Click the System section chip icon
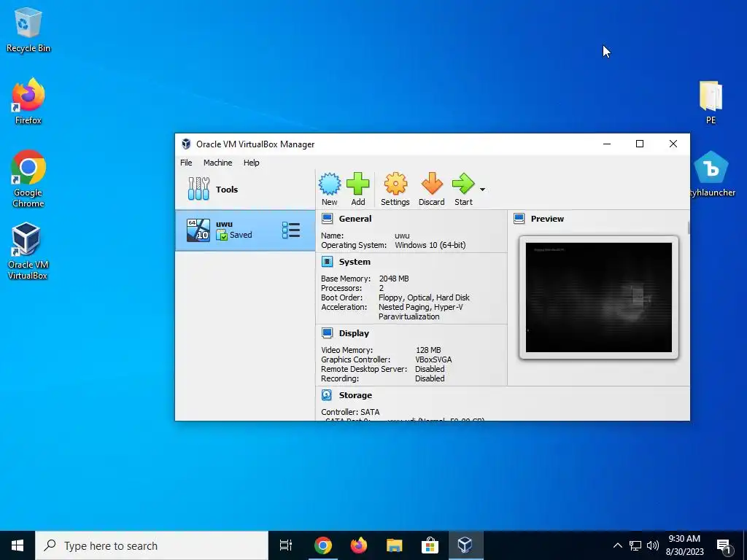 click(x=327, y=262)
